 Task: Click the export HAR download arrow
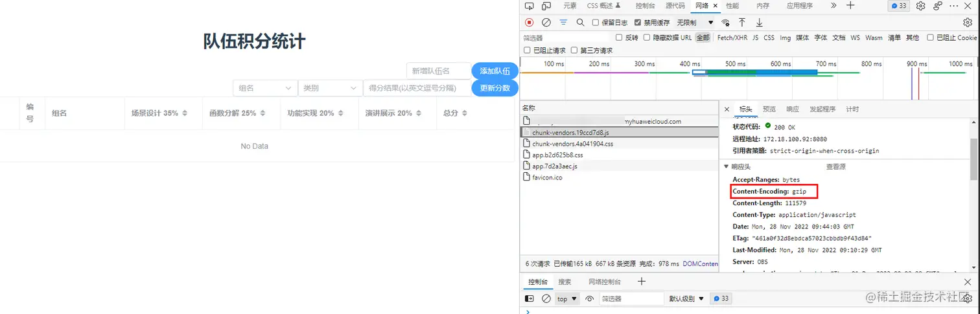760,22
